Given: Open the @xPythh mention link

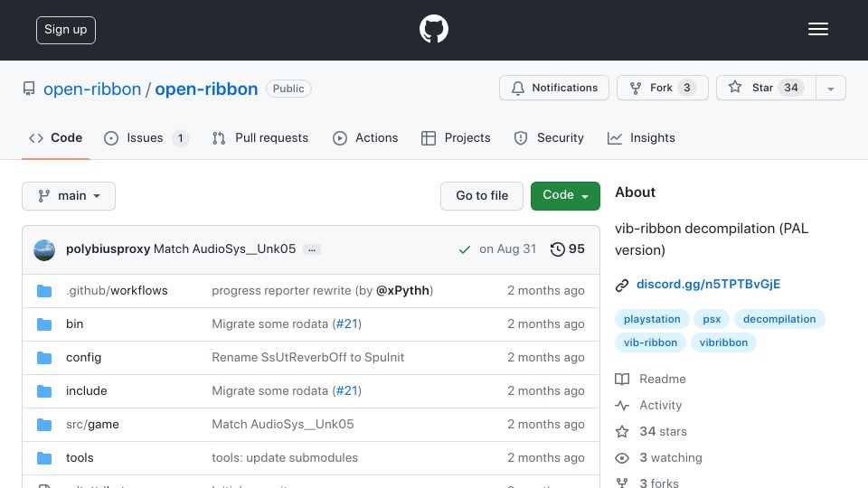Looking at the screenshot, I should click(x=402, y=290).
